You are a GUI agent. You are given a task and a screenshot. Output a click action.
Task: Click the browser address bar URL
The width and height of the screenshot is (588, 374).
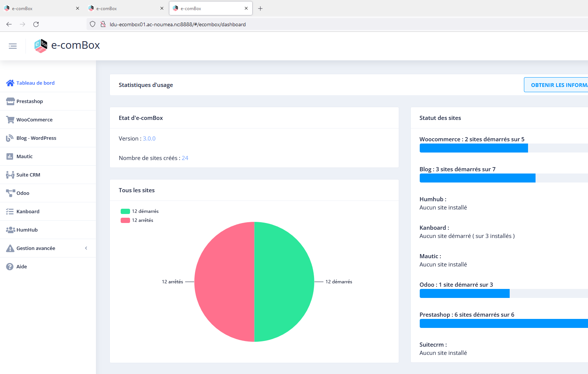tap(178, 24)
